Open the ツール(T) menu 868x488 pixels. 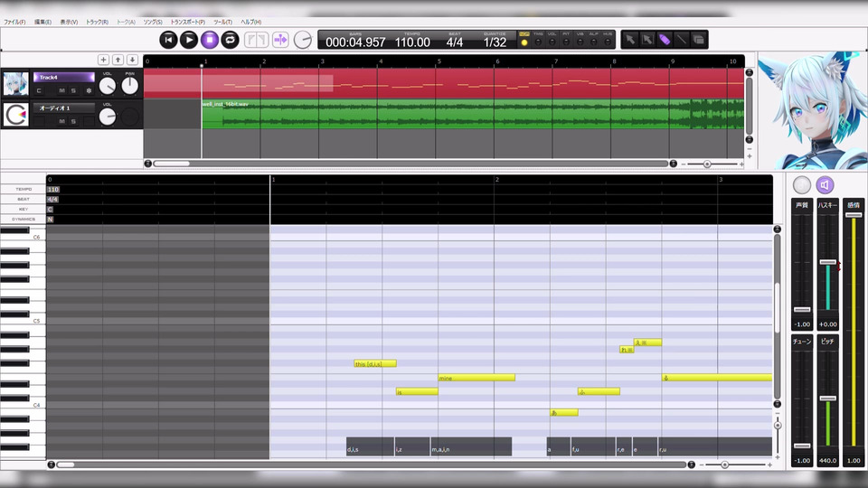coord(223,22)
